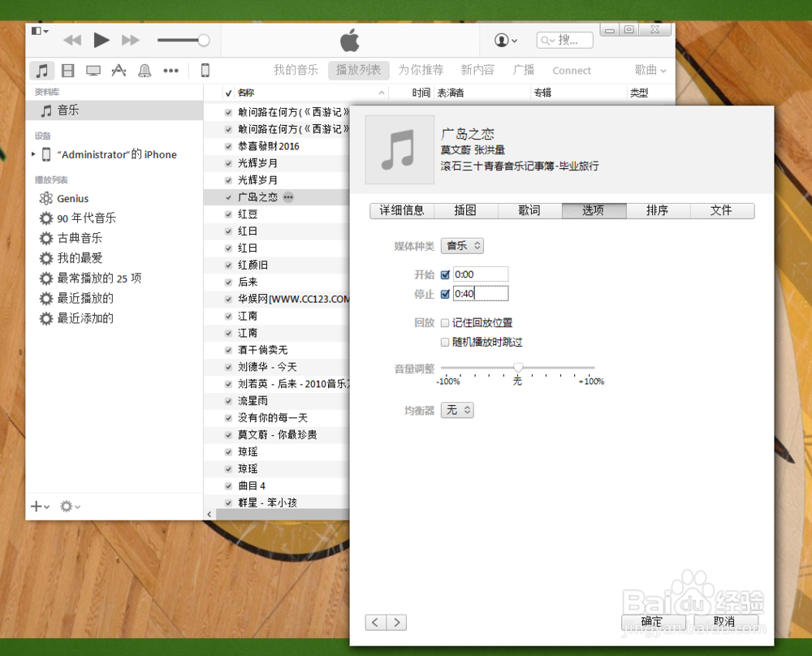
Task: Go to previous song with the left arrow button
Action: pos(375,622)
